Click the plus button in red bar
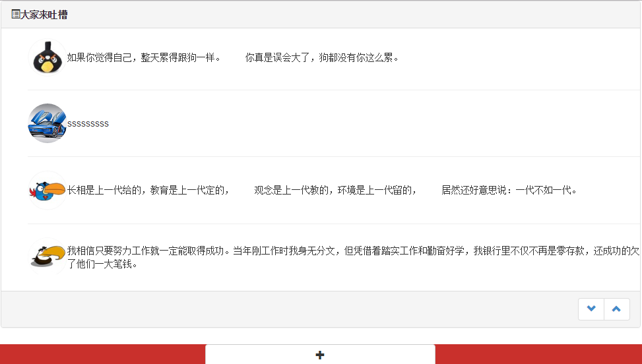The width and height of the screenshot is (642, 364). point(320,355)
